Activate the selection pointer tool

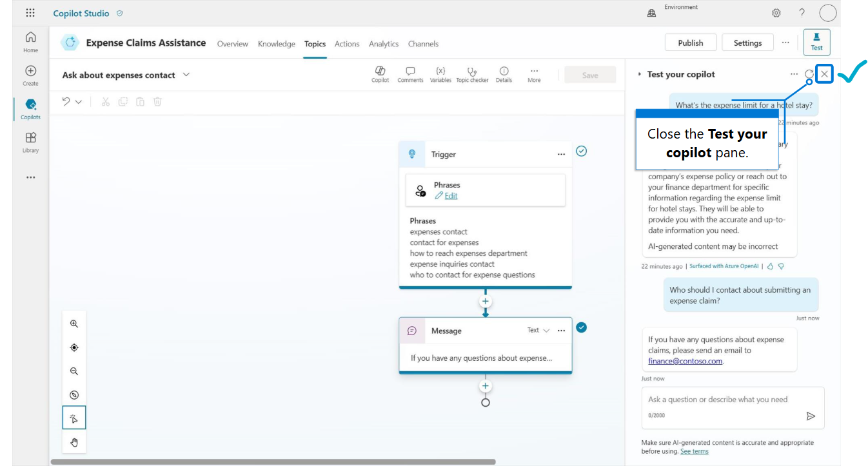(74, 418)
